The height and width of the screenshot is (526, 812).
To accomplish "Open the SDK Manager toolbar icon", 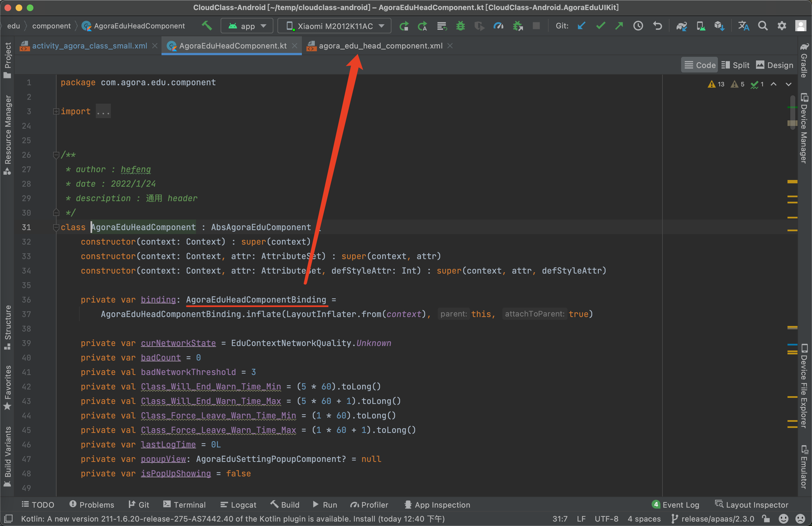I will click(720, 26).
